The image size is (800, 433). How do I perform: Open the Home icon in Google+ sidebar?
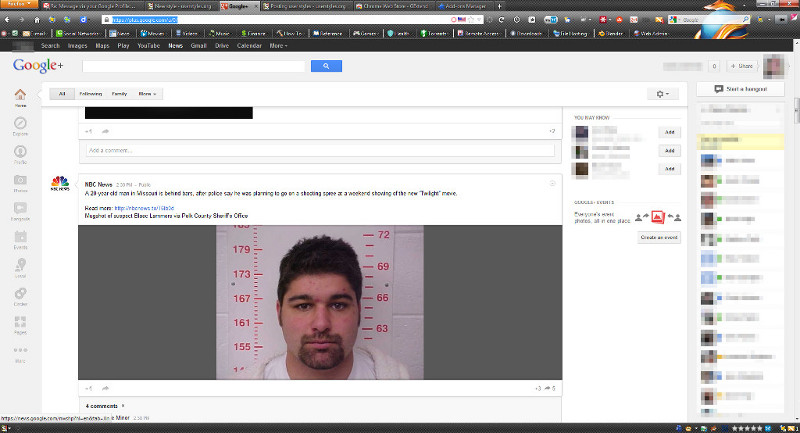coord(20,95)
